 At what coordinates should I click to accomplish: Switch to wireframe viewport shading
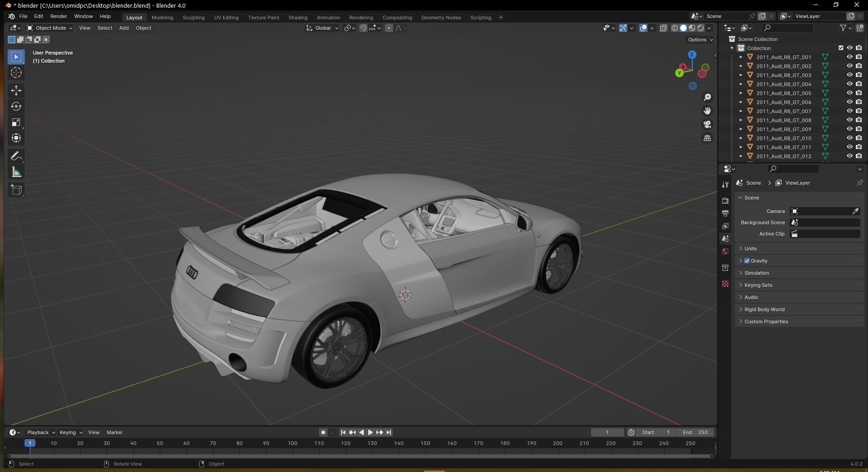click(x=675, y=28)
